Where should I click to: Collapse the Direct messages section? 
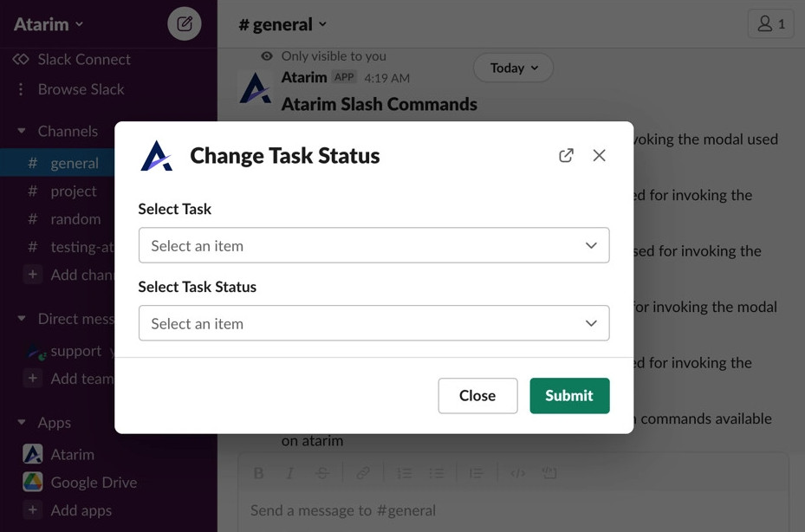pyautogui.click(x=22, y=319)
